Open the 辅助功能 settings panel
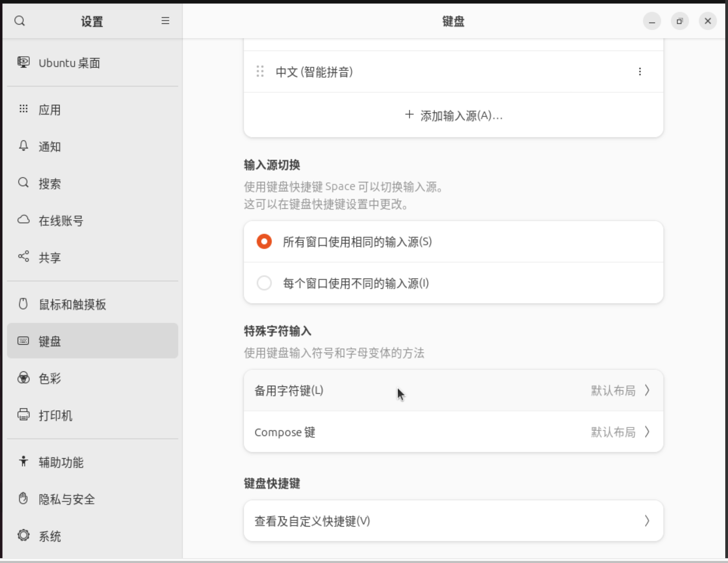 (x=61, y=462)
